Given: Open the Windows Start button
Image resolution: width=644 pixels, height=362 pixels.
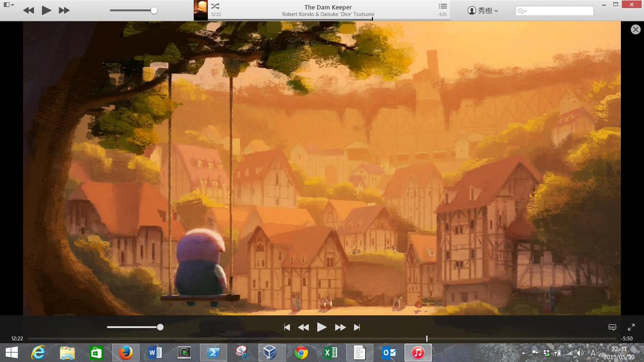Looking at the screenshot, I should point(11,352).
